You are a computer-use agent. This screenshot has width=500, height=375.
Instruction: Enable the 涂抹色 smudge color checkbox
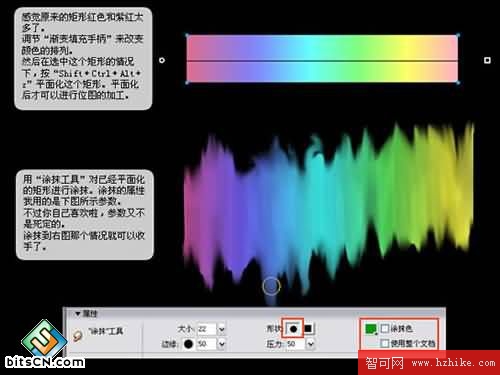click(x=385, y=329)
